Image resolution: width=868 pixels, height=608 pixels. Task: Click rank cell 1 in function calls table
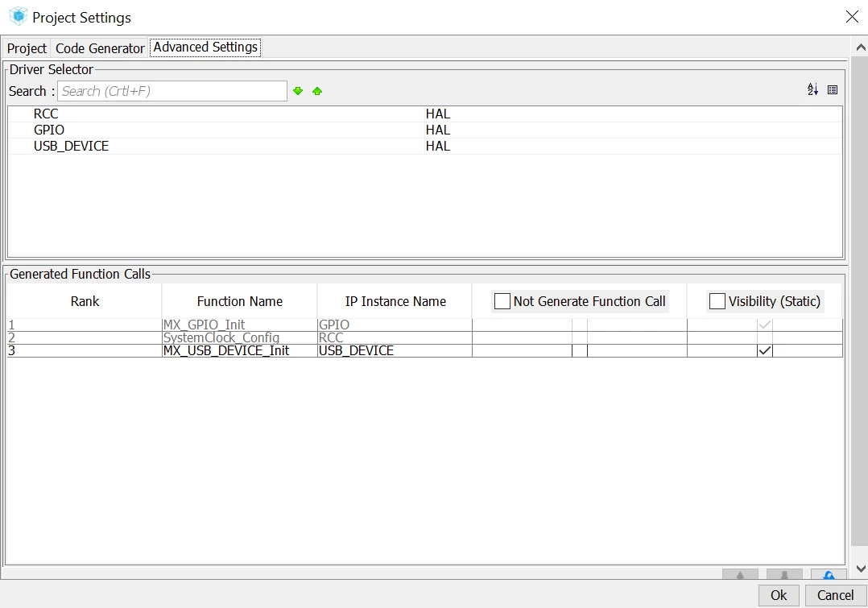tap(85, 325)
